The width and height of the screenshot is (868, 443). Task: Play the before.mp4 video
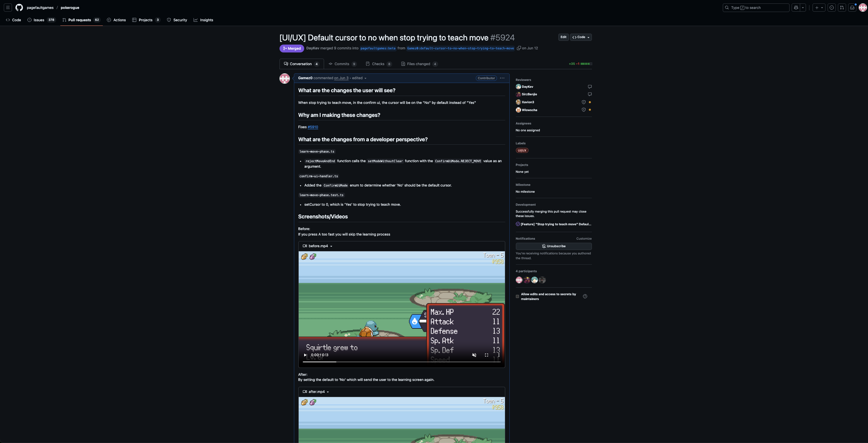[x=305, y=355]
